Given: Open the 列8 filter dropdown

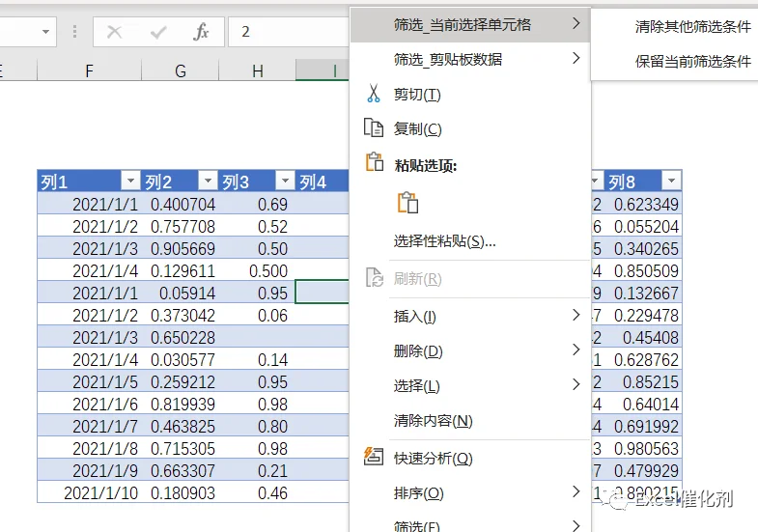Looking at the screenshot, I should tap(671, 181).
